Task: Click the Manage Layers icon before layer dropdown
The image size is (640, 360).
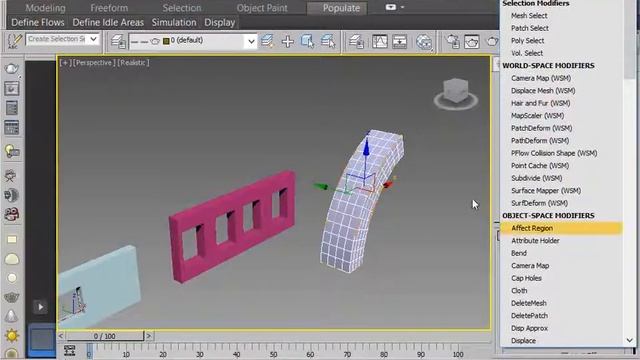Action: (118, 41)
